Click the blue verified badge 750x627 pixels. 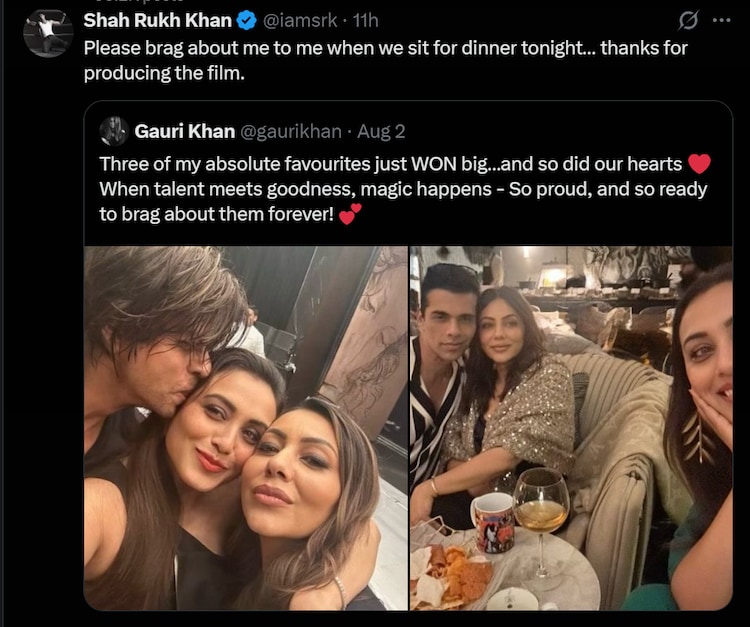pyautogui.click(x=245, y=21)
